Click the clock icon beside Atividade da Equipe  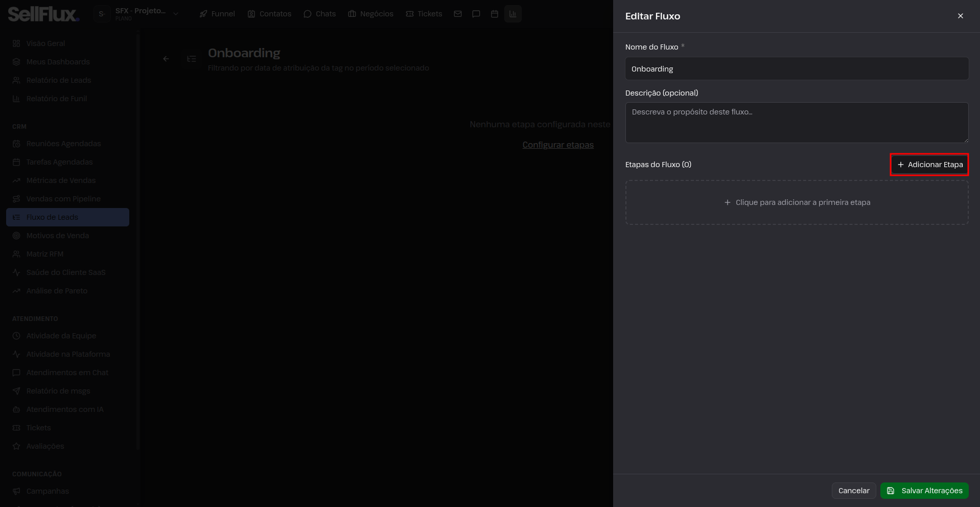tap(16, 336)
